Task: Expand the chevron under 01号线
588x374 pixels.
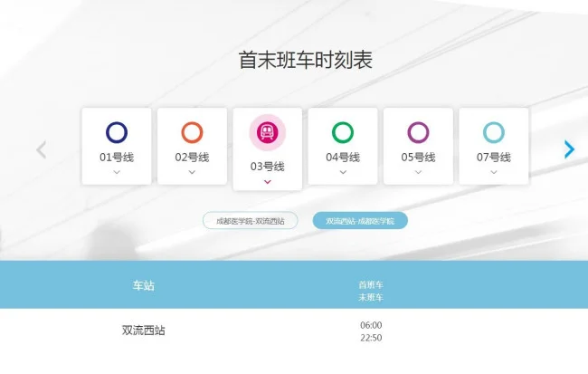Action: 117,172
